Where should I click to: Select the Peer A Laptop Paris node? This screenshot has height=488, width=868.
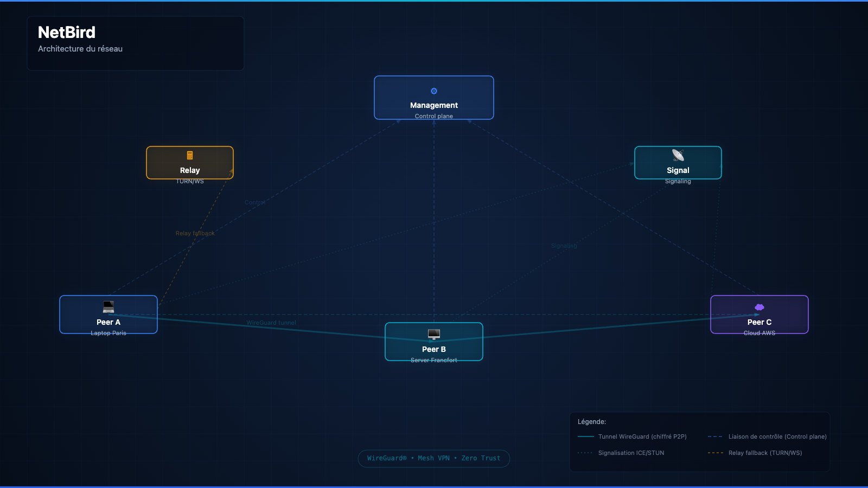pos(108,314)
